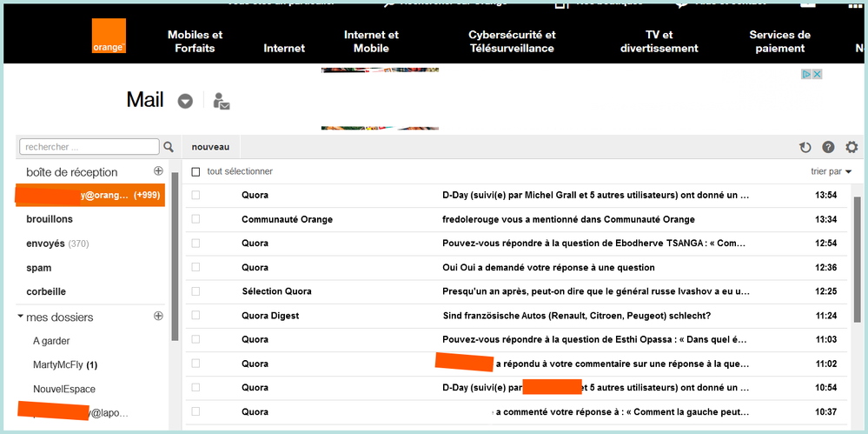Viewport: 868px width, 434px height.
Task: Check the 'tout sélectionner' checkbox
Action: coord(195,172)
